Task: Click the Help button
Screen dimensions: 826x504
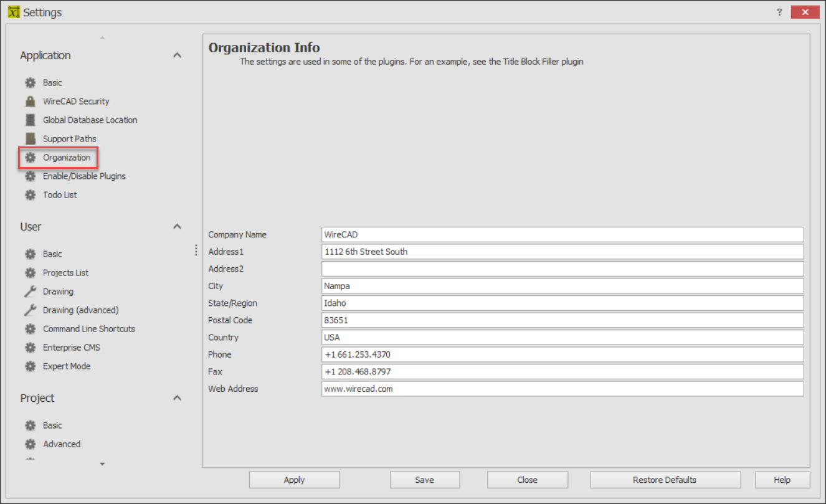Action: coord(782,480)
